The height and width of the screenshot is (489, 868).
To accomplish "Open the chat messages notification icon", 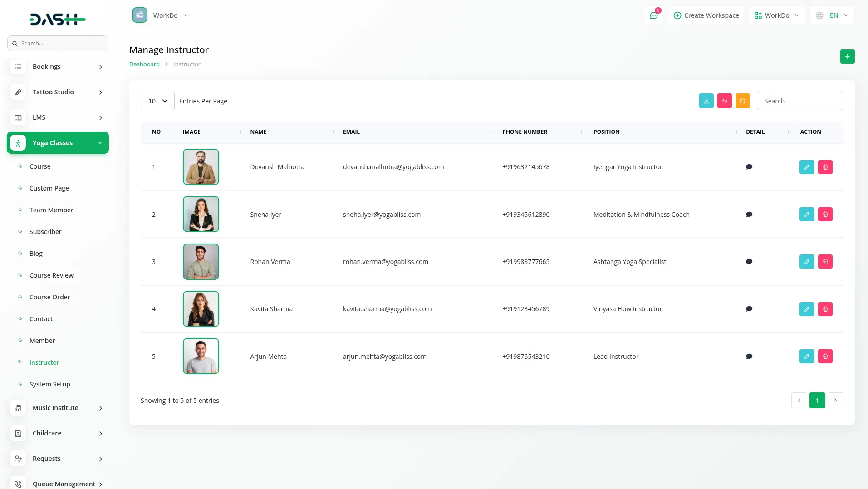I will point(653,15).
